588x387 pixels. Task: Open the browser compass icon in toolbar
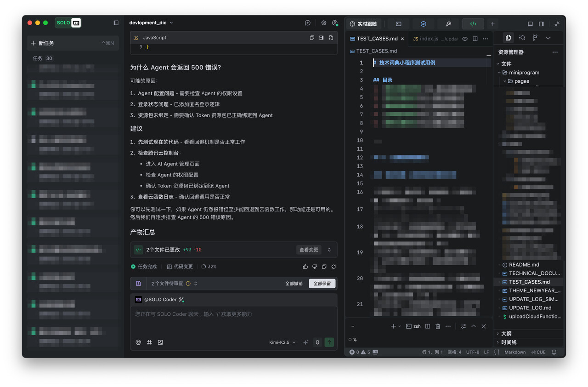tap(424, 24)
